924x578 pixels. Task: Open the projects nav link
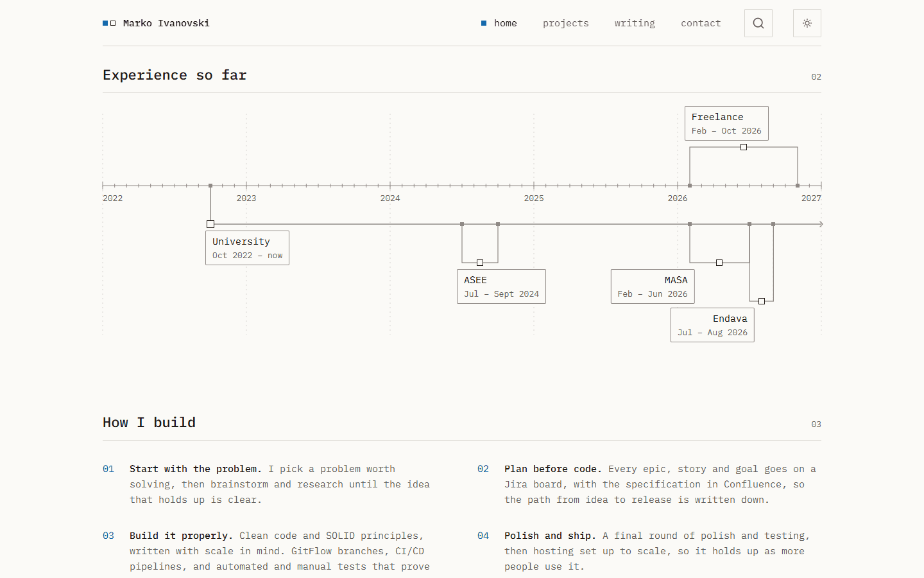(566, 23)
